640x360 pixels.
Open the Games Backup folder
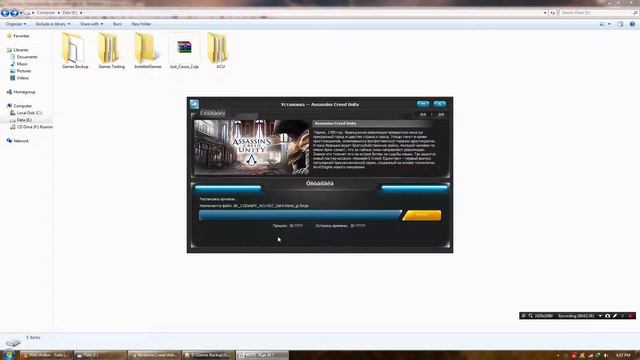pyautogui.click(x=75, y=51)
